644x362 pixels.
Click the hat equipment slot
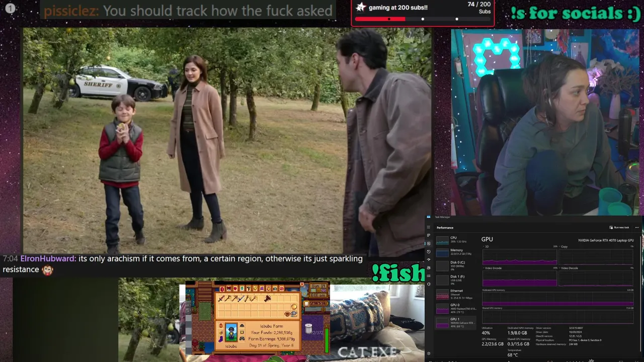coord(242,325)
